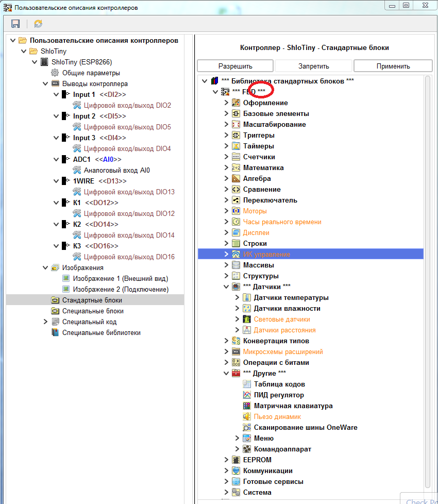Select Цифровой вход/выход DIO16 item
Viewport: 438px width, 504px height.
[x=129, y=257]
